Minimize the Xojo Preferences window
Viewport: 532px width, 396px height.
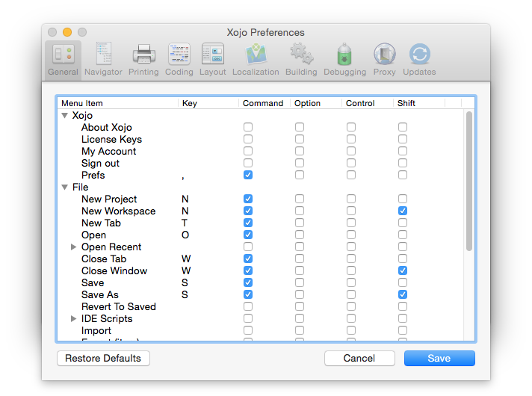pos(67,32)
